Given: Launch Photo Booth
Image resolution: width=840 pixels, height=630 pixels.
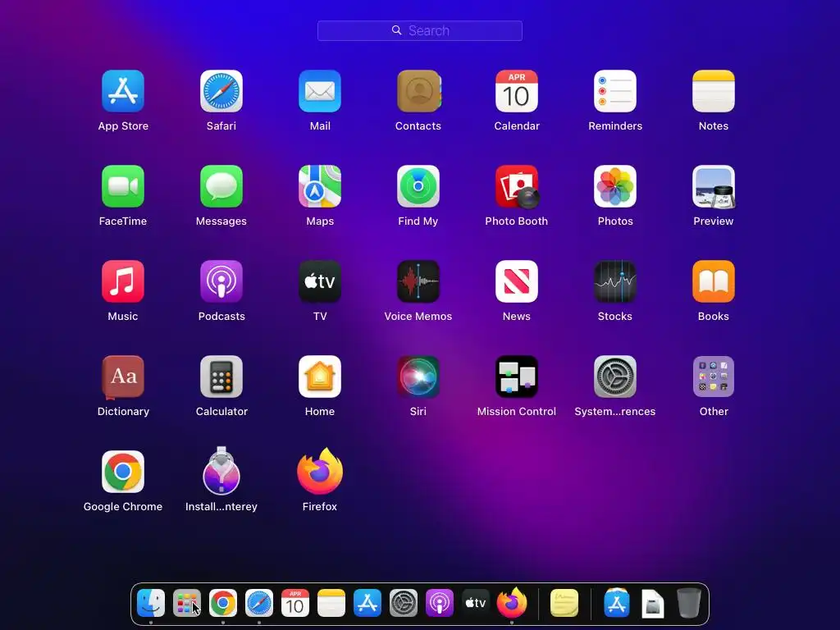Looking at the screenshot, I should 517,186.
